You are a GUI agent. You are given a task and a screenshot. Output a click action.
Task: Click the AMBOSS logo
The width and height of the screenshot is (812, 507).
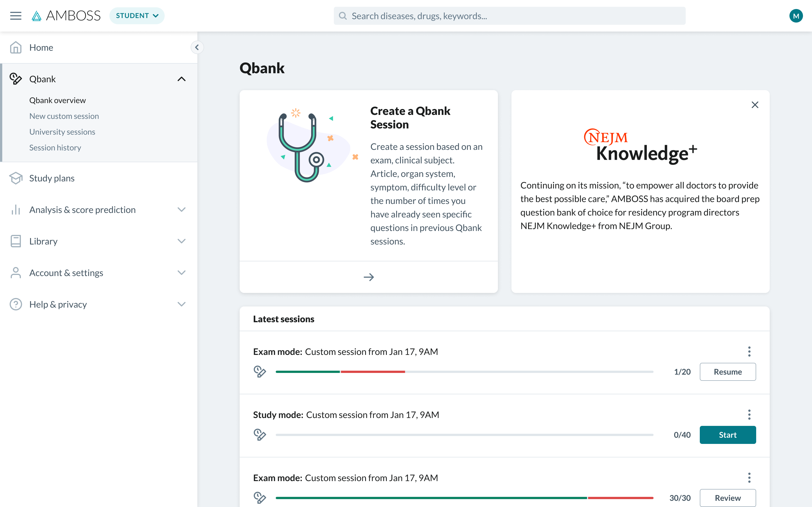[x=66, y=15]
